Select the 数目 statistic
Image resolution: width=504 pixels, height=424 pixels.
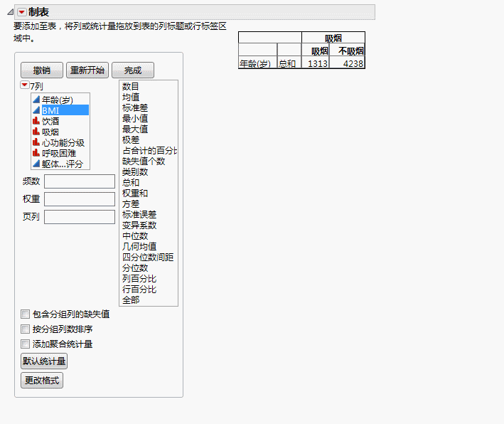(x=131, y=86)
